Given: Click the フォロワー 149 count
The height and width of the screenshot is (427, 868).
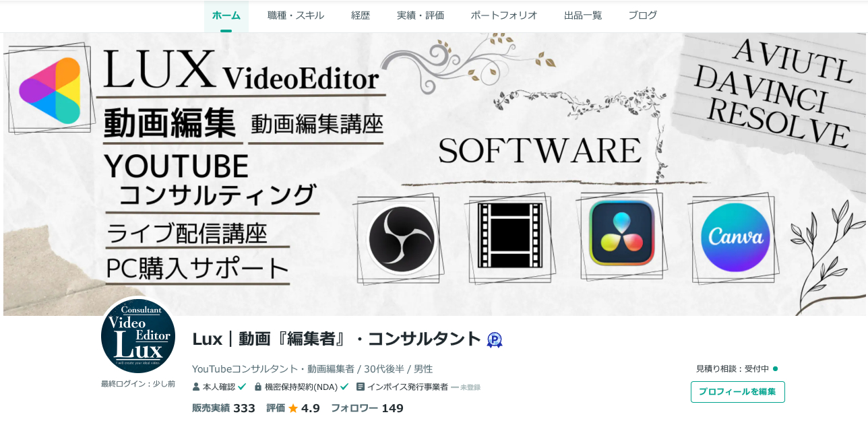Looking at the screenshot, I should pos(367,408).
